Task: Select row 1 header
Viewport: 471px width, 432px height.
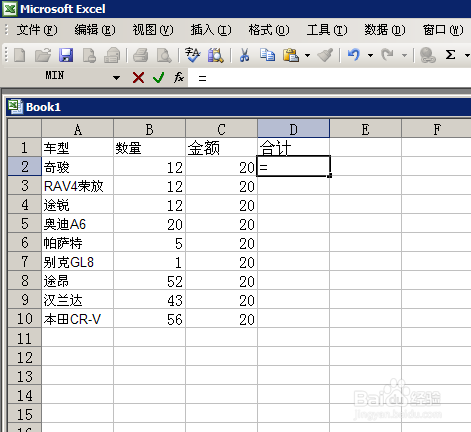Action: point(24,147)
